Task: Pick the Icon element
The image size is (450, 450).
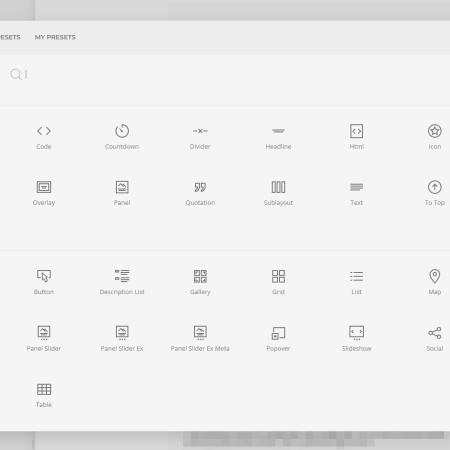Action: click(x=435, y=137)
